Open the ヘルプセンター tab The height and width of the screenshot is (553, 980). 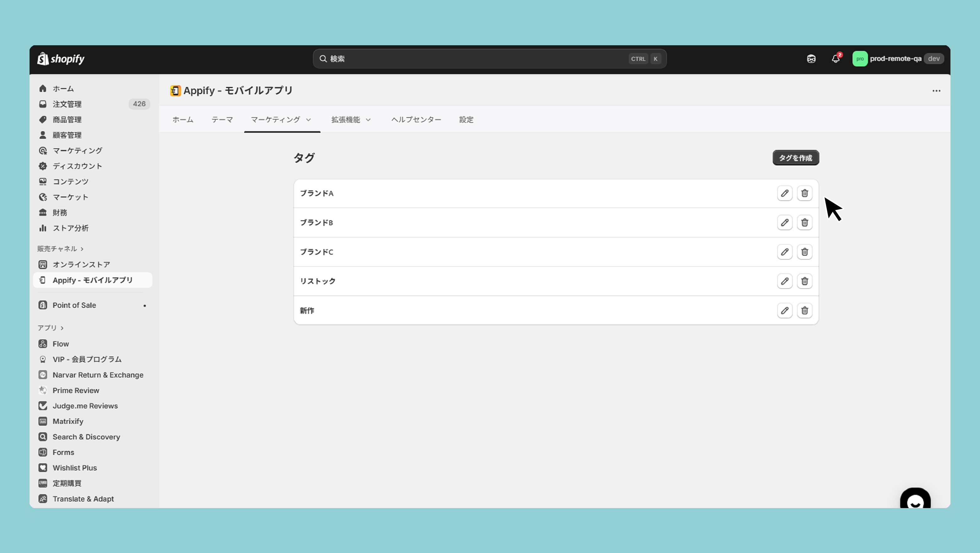(x=416, y=119)
